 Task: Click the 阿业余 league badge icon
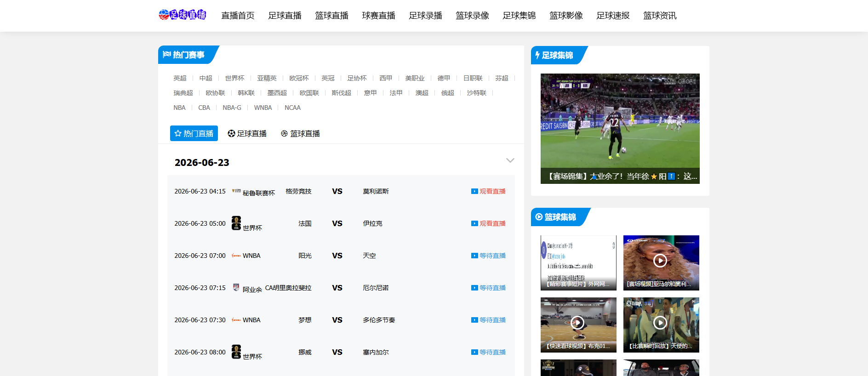click(236, 287)
